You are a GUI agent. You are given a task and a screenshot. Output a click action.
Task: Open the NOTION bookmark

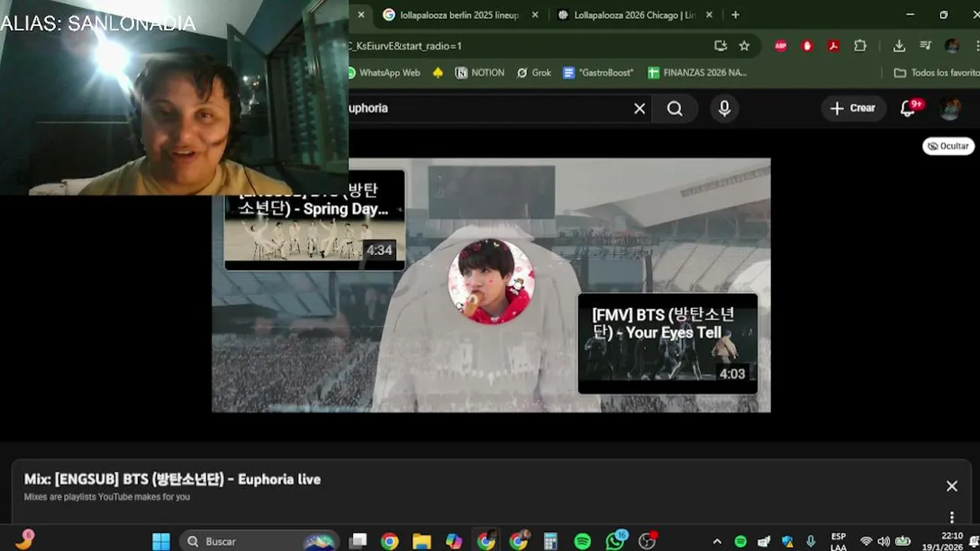[x=480, y=73]
